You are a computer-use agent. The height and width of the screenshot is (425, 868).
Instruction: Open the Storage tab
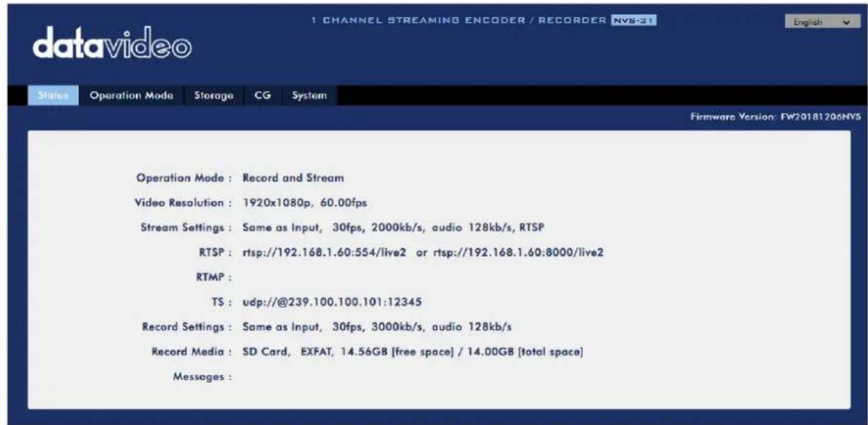click(x=214, y=96)
